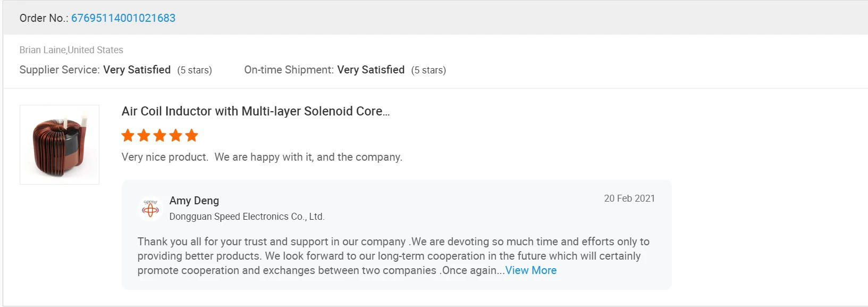The height and width of the screenshot is (307, 868).
Task: Click '(5 stars)' beside On-time Shipment
Action: tap(428, 70)
